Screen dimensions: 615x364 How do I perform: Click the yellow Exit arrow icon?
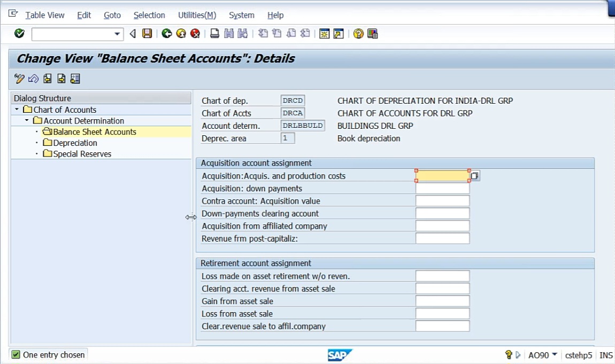[x=181, y=34]
